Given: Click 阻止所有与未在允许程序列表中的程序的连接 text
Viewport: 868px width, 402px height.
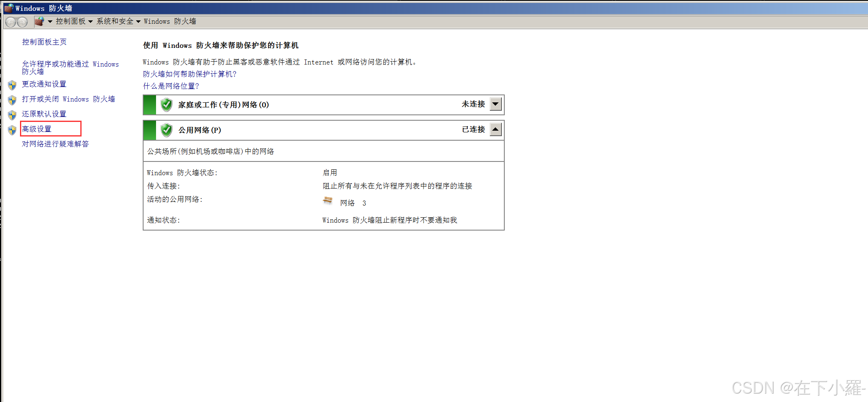Looking at the screenshot, I should [397, 186].
